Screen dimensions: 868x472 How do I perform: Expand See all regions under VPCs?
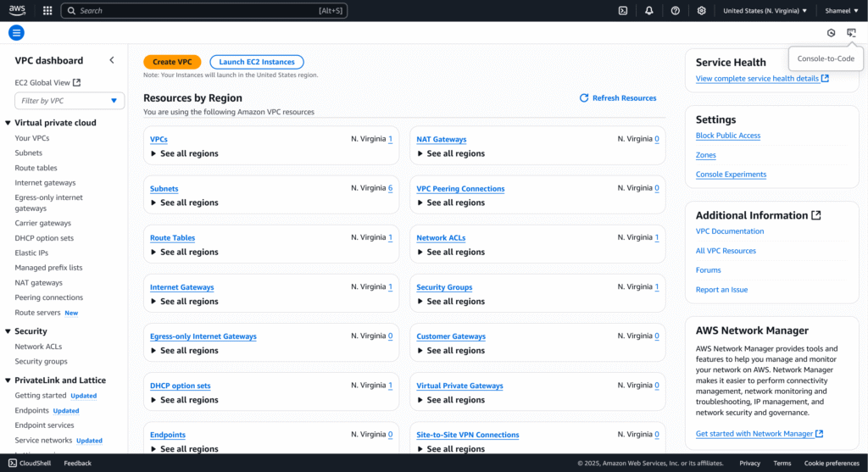184,153
